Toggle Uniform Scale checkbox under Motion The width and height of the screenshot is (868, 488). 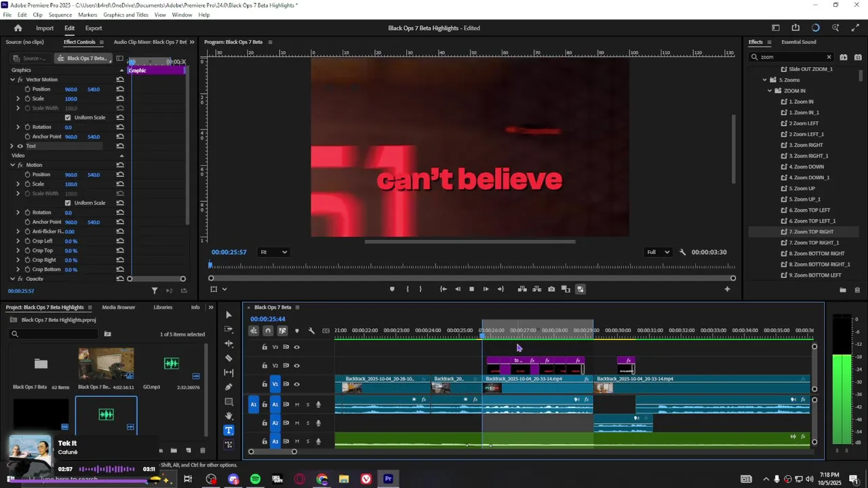67,203
